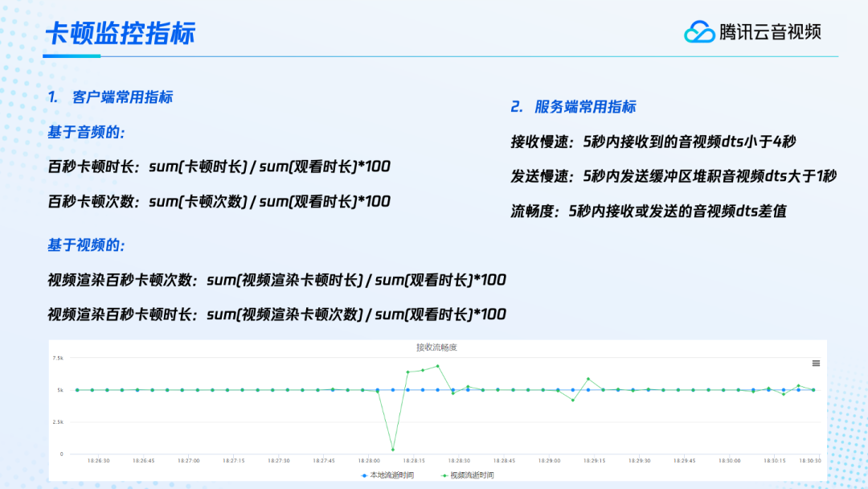Open the chart hamburger menu icon
The height and width of the screenshot is (489, 868).
pos(816,364)
